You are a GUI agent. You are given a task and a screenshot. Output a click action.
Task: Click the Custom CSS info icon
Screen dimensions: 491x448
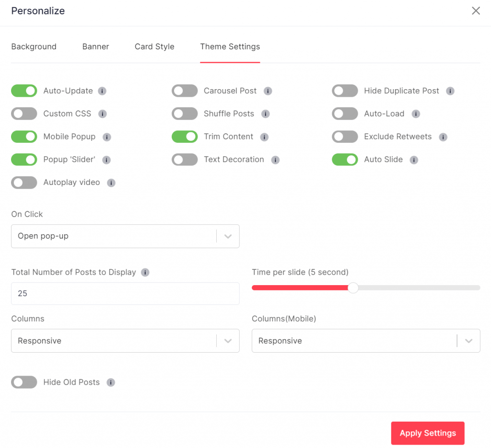(102, 114)
